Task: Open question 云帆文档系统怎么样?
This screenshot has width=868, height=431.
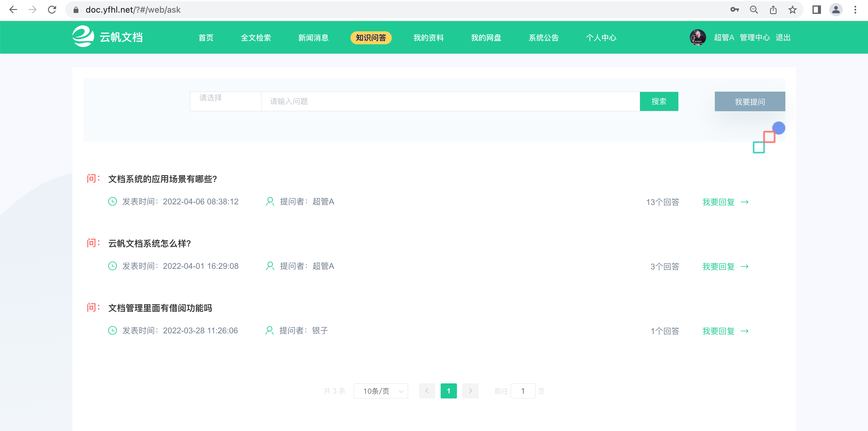Action: pyautogui.click(x=150, y=244)
